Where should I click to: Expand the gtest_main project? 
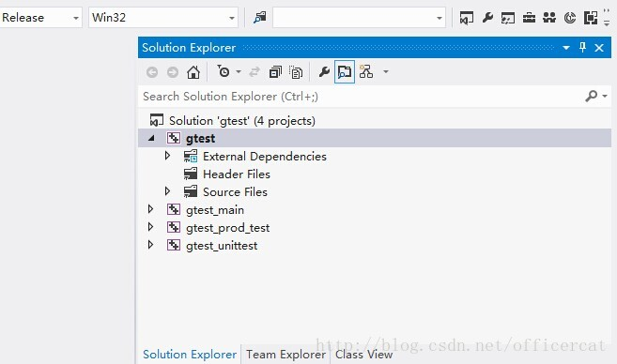tap(150, 209)
